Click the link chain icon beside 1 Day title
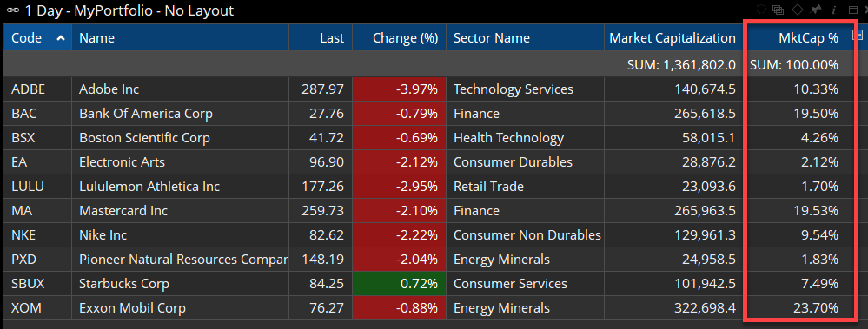This screenshot has height=329, width=868. click(11, 10)
